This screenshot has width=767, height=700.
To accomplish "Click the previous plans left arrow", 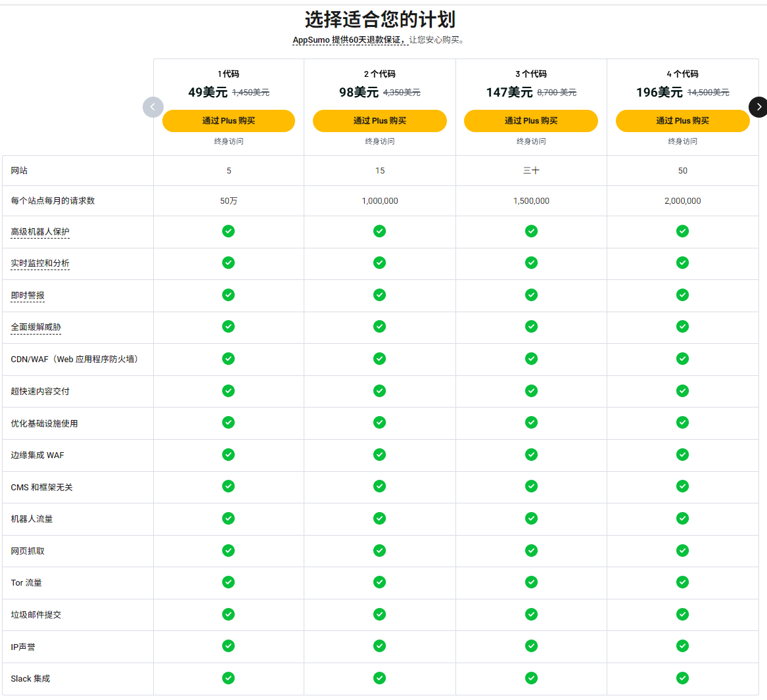I will 153,107.
